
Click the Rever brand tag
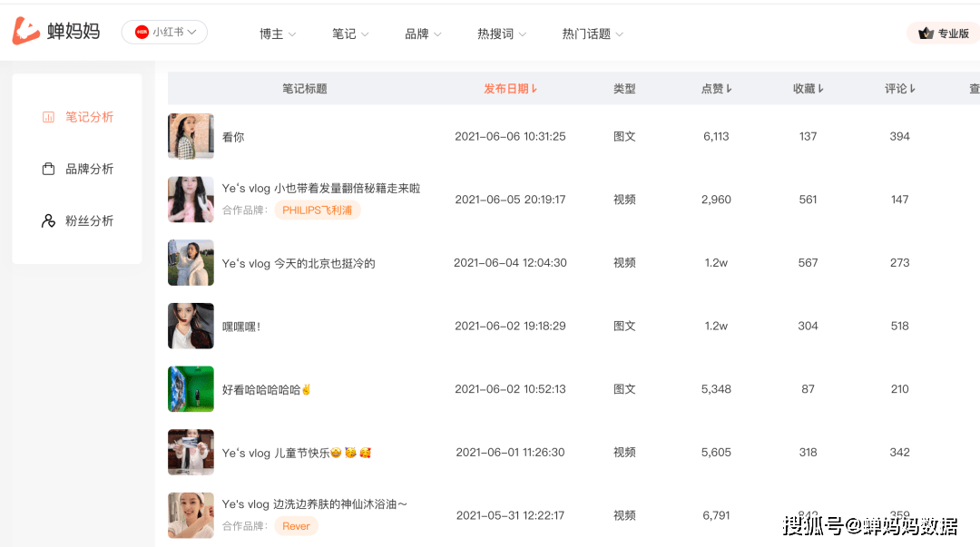coord(296,526)
